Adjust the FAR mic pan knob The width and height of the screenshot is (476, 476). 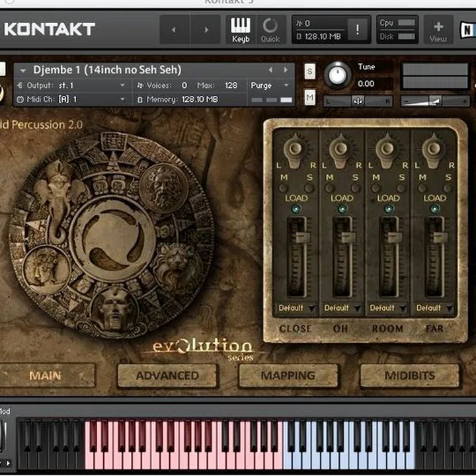434,149
